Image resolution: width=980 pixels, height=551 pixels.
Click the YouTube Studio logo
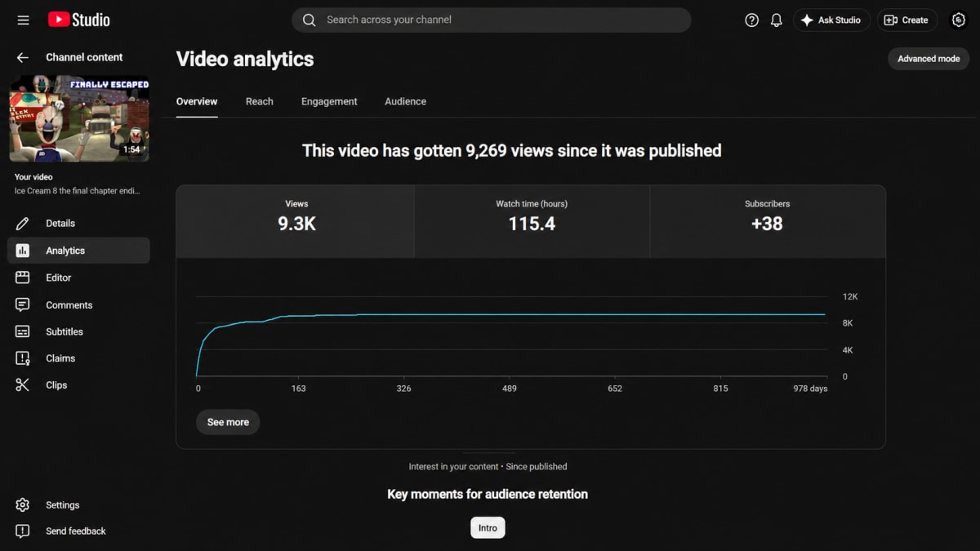pos(78,20)
